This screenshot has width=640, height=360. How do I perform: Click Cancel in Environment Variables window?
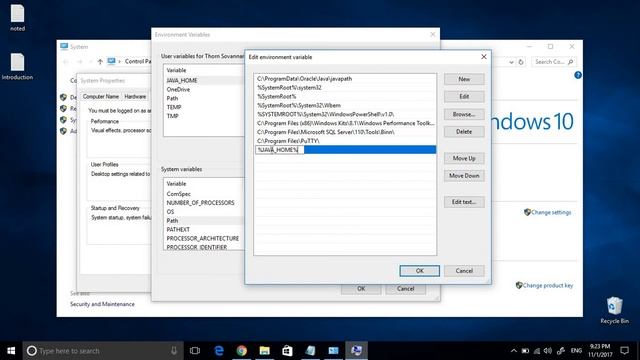pyautogui.click(x=405, y=289)
